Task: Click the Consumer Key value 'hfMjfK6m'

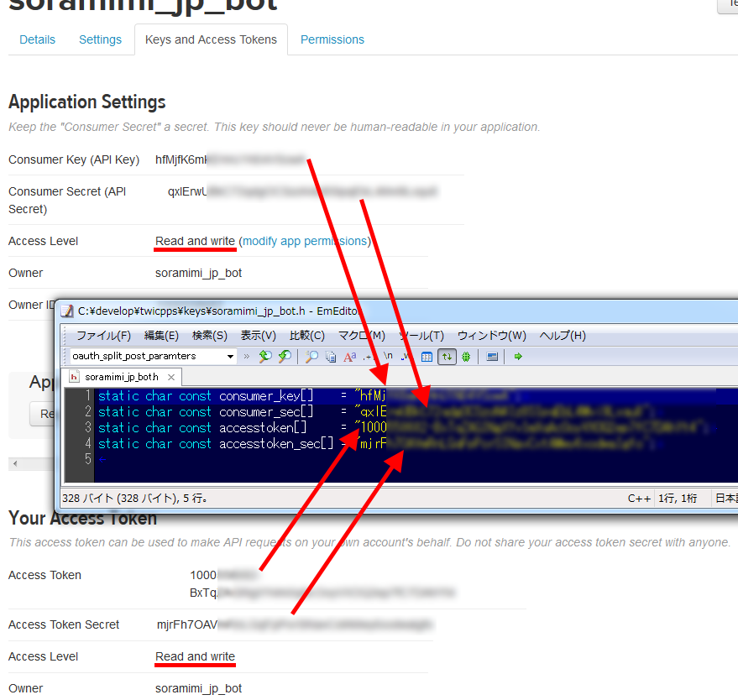Action: click(x=181, y=159)
